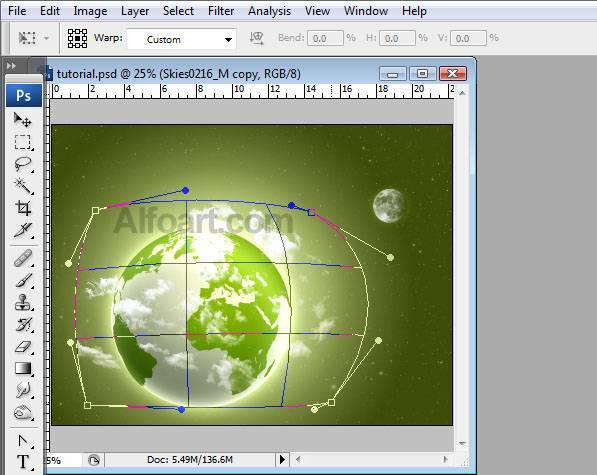Click the bottom-right warp corner handle
Screen dimensions: 597x475
click(332, 402)
